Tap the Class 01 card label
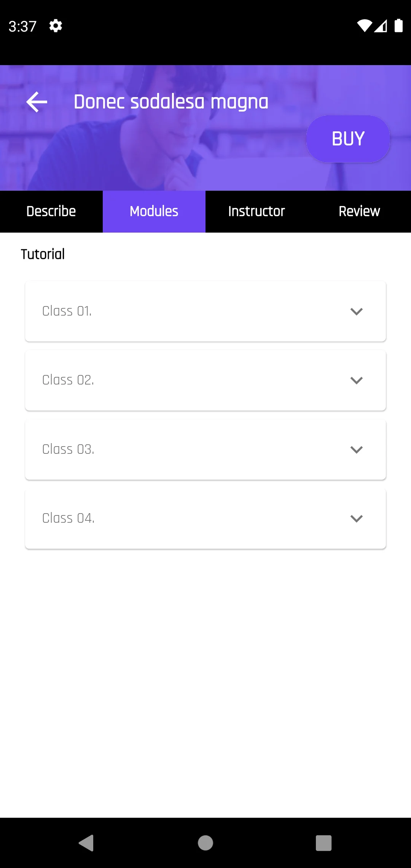 (67, 311)
